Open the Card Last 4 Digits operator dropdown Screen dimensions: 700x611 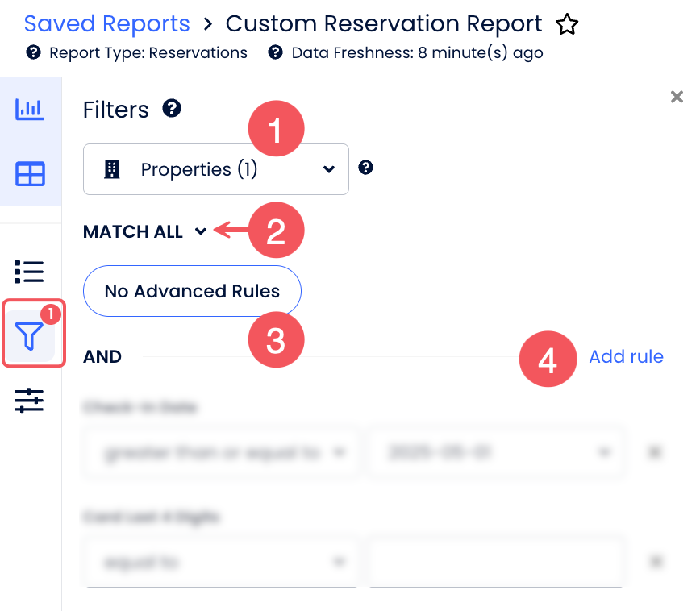pos(220,562)
